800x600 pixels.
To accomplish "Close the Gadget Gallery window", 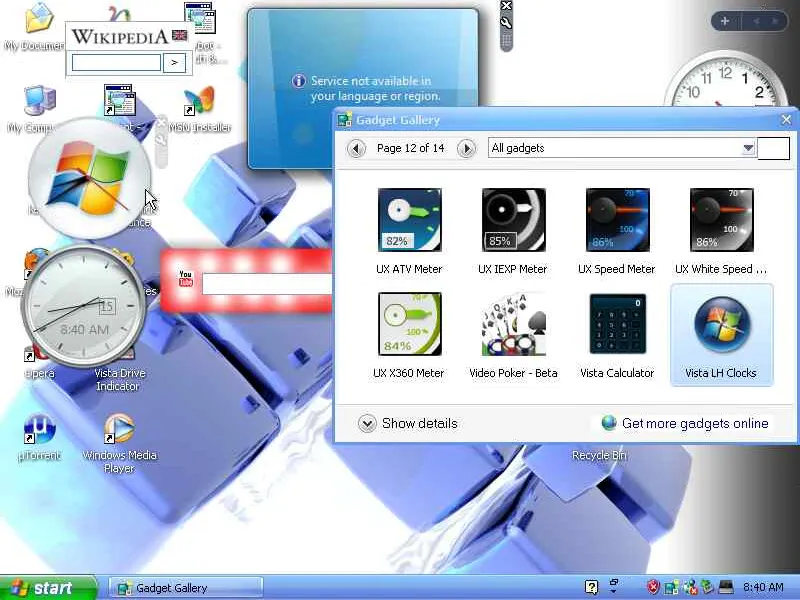I will pos(786,119).
